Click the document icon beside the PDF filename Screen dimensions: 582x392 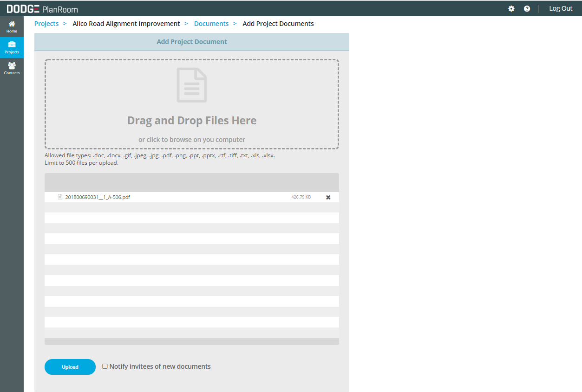60,197
